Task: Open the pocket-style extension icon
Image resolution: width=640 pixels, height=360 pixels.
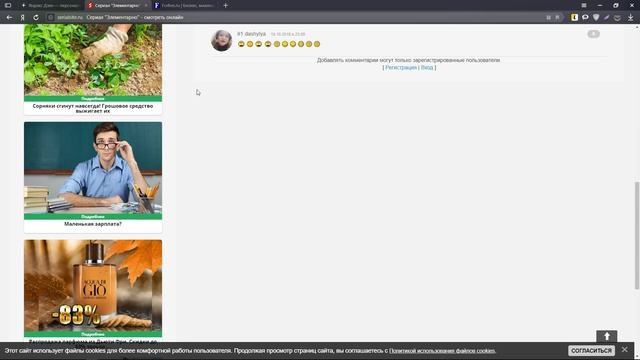Action: pos(618,18)
